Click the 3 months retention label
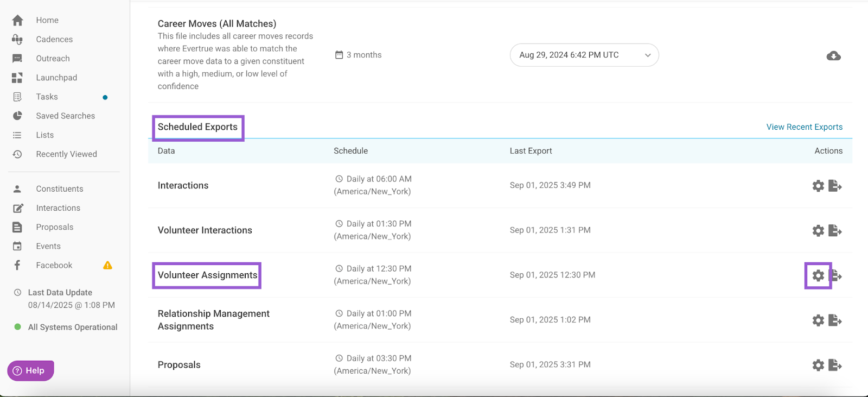The height and width of the screenshot is (397, 868). [358, 55]
